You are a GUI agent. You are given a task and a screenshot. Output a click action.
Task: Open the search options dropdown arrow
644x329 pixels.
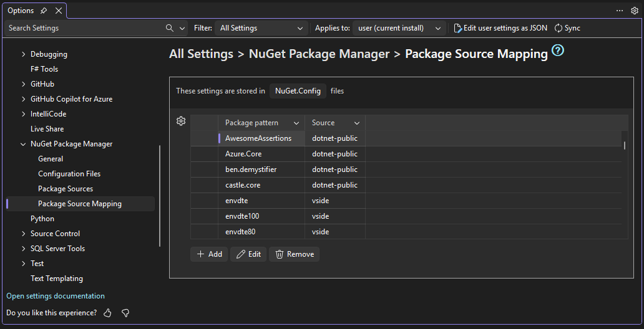point(182,28)
